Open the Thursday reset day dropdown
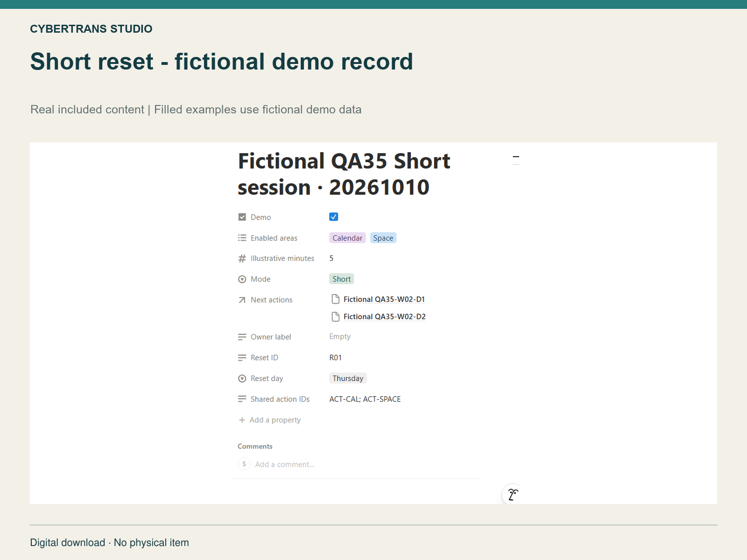Screen dimensions: 747x560 click(x=348, y=378)
